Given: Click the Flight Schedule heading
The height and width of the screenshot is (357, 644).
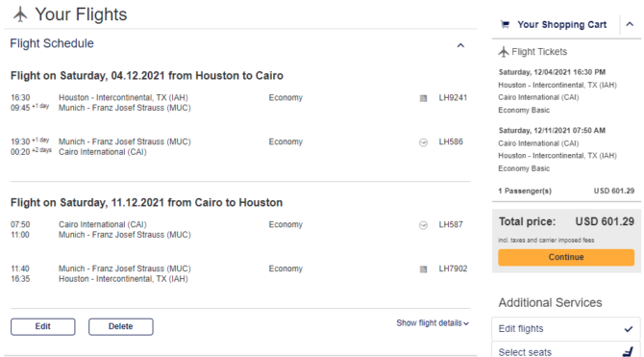Looking at the screenshot, I should [x=52, y=43].
